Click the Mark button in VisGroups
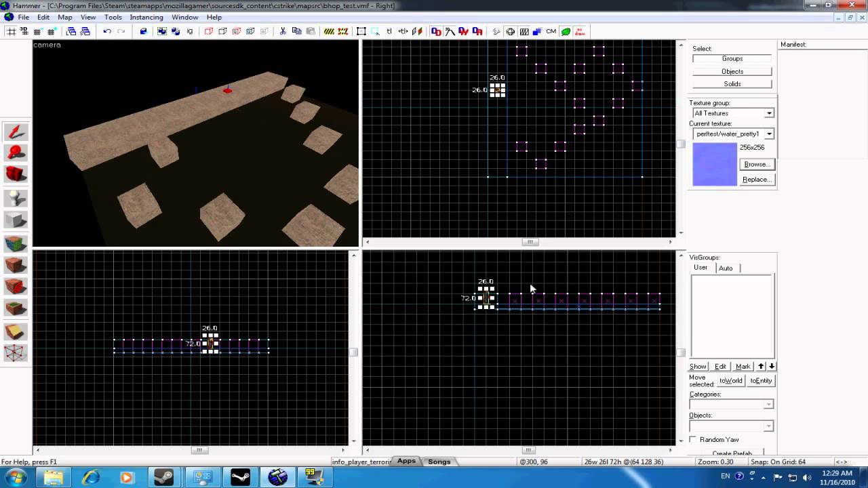The width and height of the screenshot is (868, 488). (x=743, y=367)
